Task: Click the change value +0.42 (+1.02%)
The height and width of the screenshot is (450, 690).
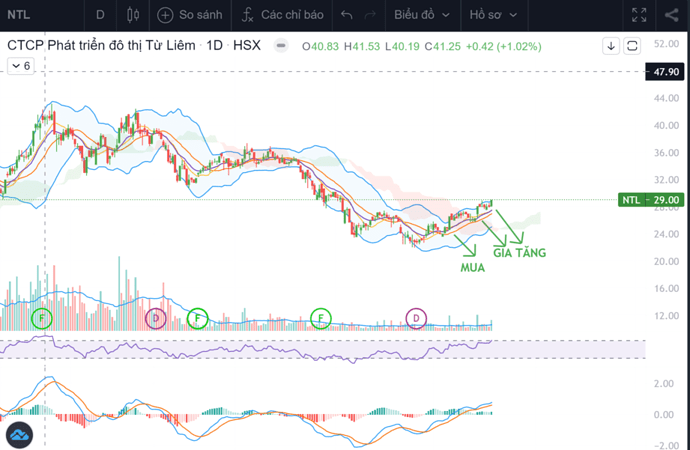Action: [x=503, y=46]
